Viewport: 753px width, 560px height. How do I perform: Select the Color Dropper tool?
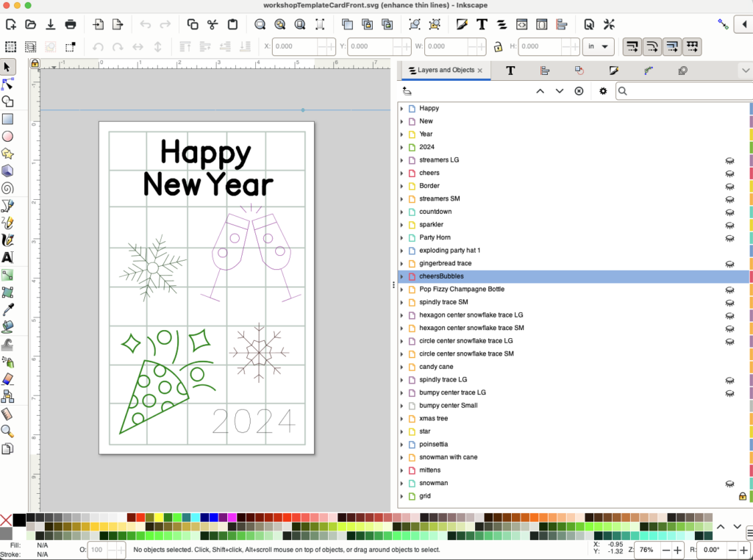[7, 309]
